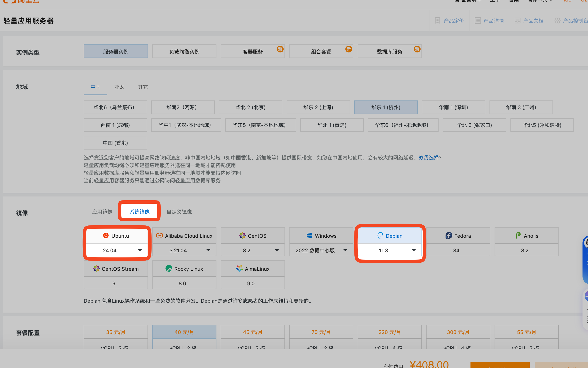Screen dimensions: 588x368
Task: Click the Windows logo icon
Action: click(309, 235)
